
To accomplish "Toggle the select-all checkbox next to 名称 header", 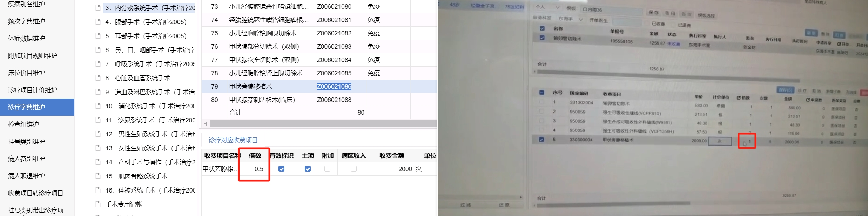I will point(542,28).
